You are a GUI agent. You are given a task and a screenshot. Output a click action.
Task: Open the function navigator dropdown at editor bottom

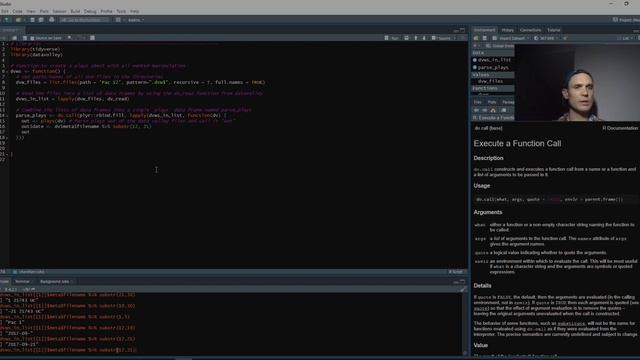30,272
